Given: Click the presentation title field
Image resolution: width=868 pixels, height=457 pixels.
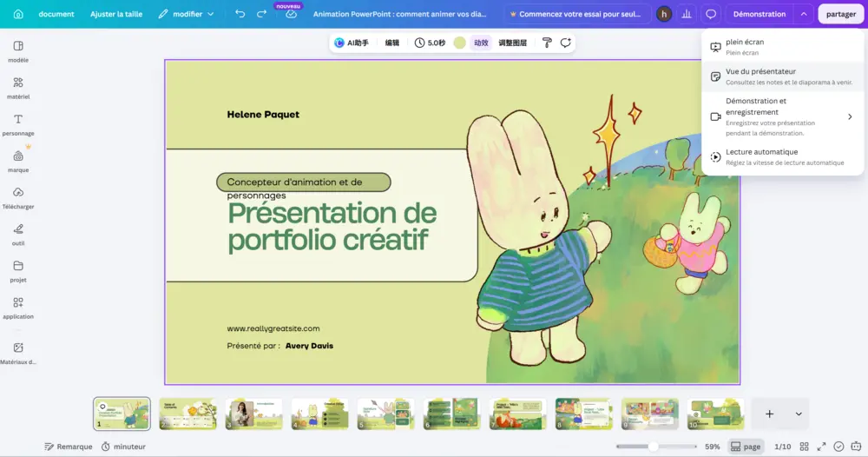Looking at the screenshot, I should (x=399, y=14).
